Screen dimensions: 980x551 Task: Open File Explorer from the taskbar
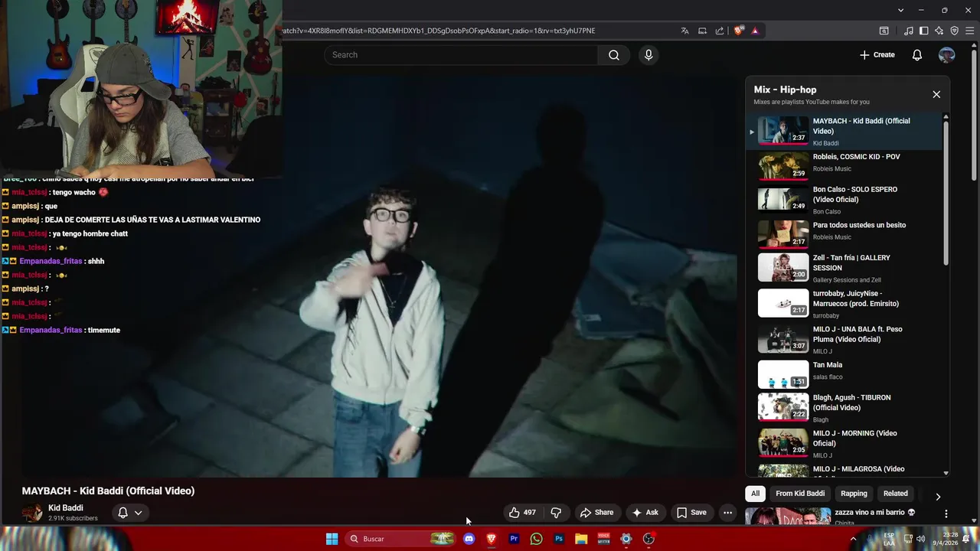[581, 539]
